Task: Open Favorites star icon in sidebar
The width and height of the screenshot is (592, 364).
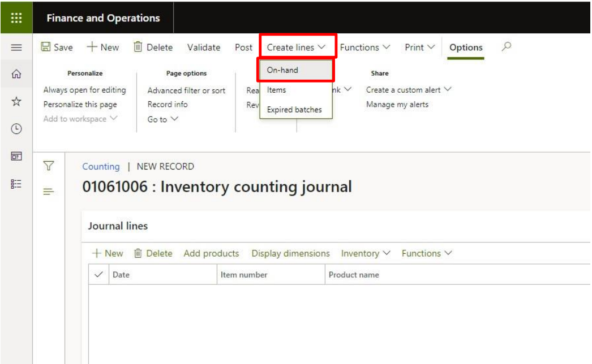Action: pos(16,102)
